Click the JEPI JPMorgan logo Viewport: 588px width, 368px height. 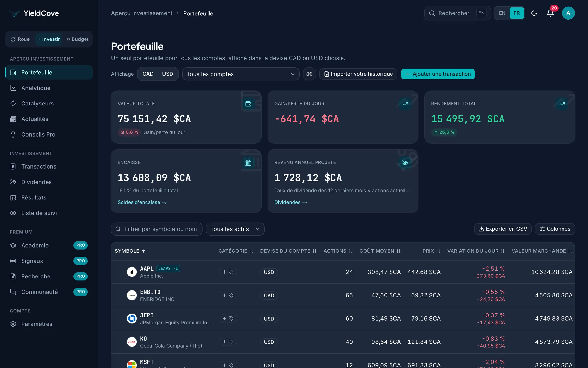coord(132,318)
